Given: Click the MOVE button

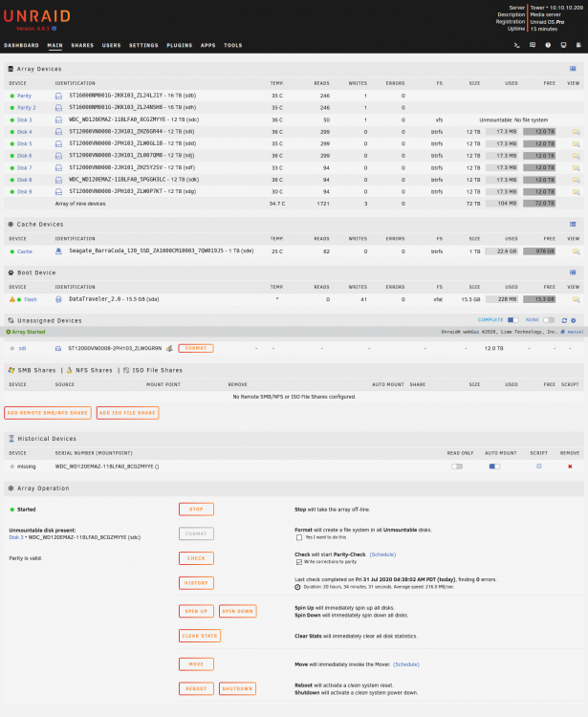Looking at the screenshot, I should pos(196,664).
